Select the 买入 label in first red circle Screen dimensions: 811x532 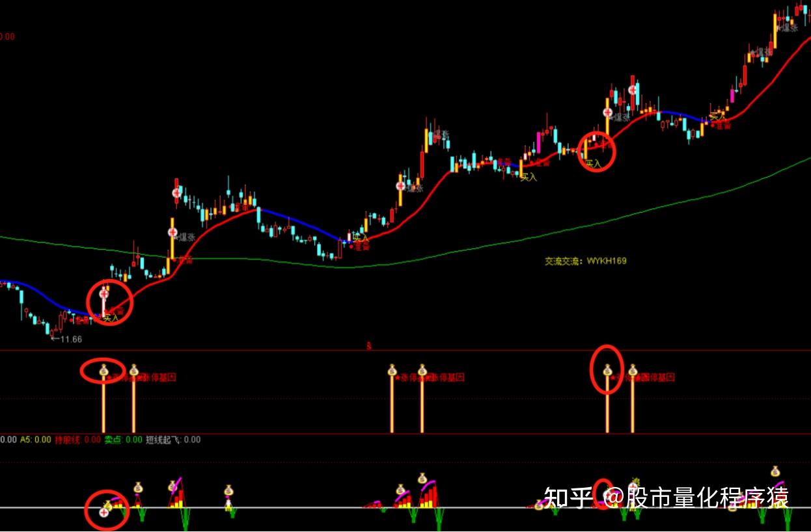(111, 318)
